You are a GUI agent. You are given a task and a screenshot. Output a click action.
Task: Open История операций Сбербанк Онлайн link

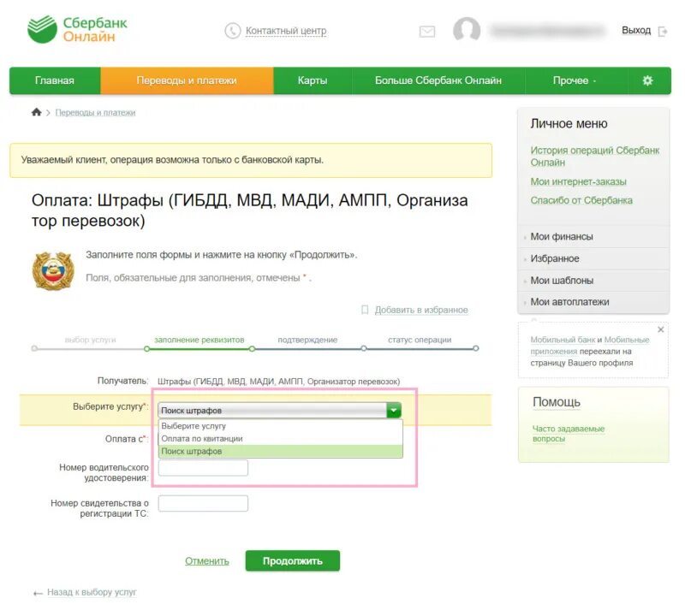pos(594,157)
